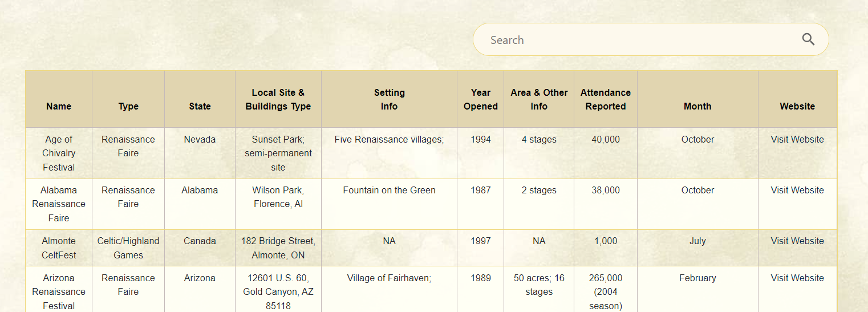Select the State column header
Image resolution: width=868 pixels, height=312 pixels.
point(200,106)
